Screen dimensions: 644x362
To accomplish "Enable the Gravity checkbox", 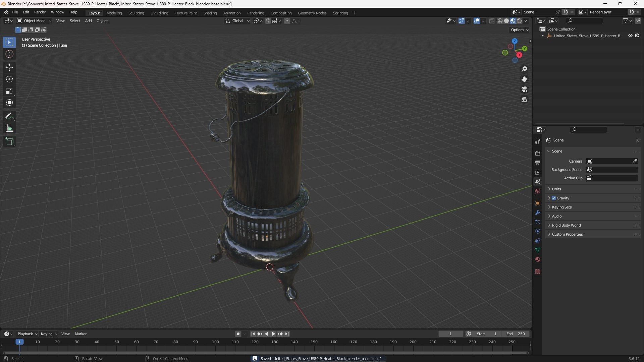I will coord(554,198).
